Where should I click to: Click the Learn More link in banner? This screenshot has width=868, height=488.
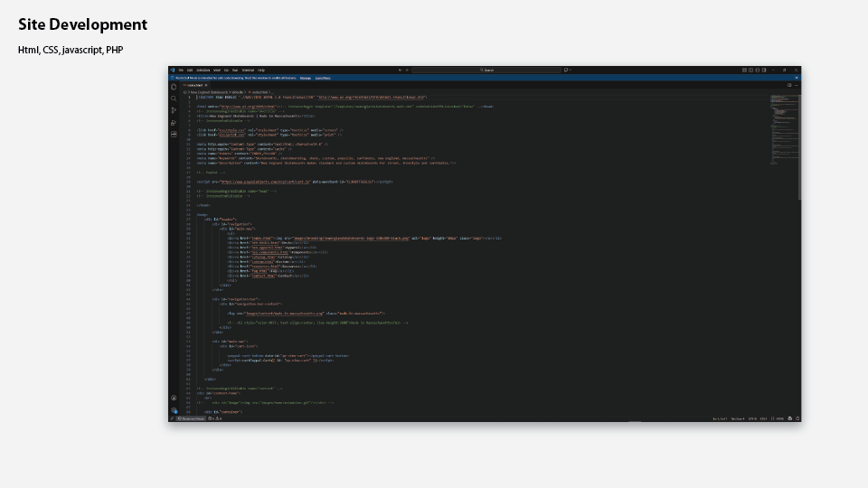(323, 78)
